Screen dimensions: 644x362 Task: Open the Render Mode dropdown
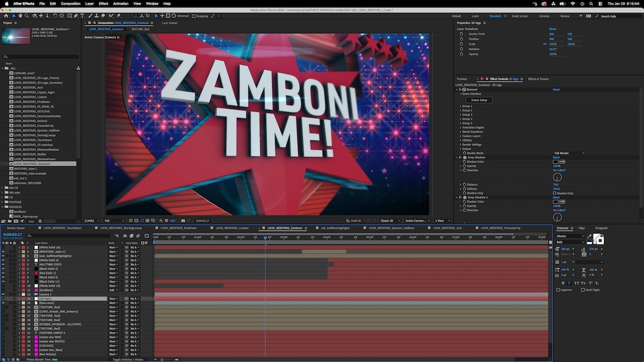pos(569,153)
